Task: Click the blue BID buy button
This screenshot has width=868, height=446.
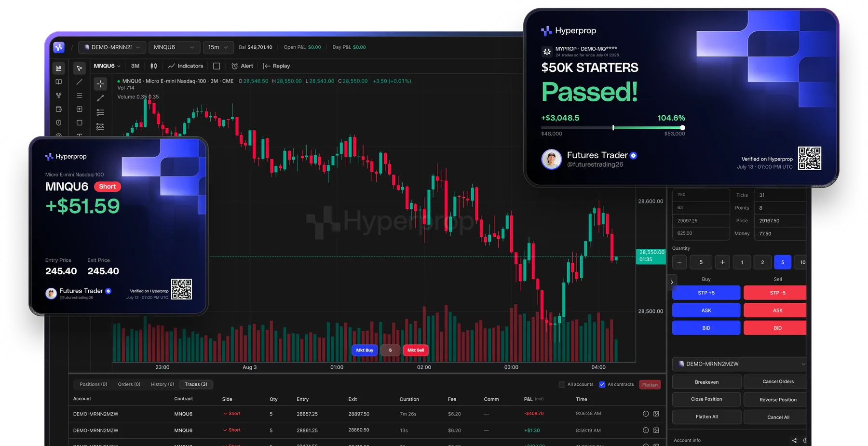Action: (706, 328)
